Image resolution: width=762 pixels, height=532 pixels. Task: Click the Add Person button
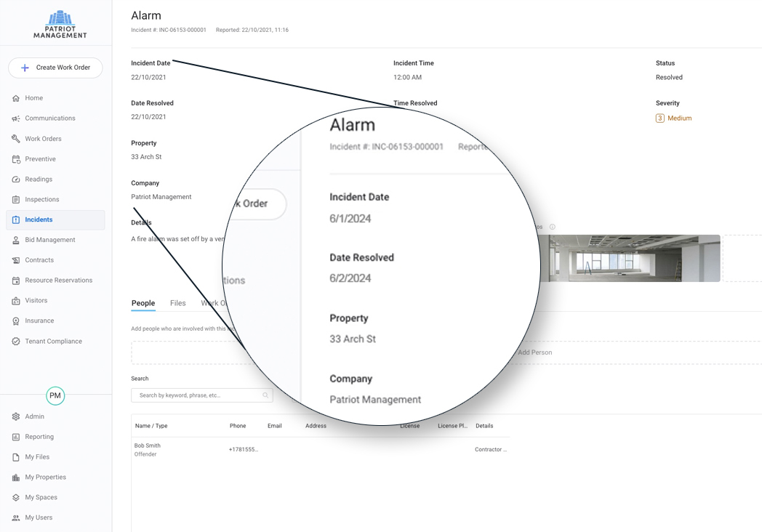pyautogui.click(x=534, y=352)
